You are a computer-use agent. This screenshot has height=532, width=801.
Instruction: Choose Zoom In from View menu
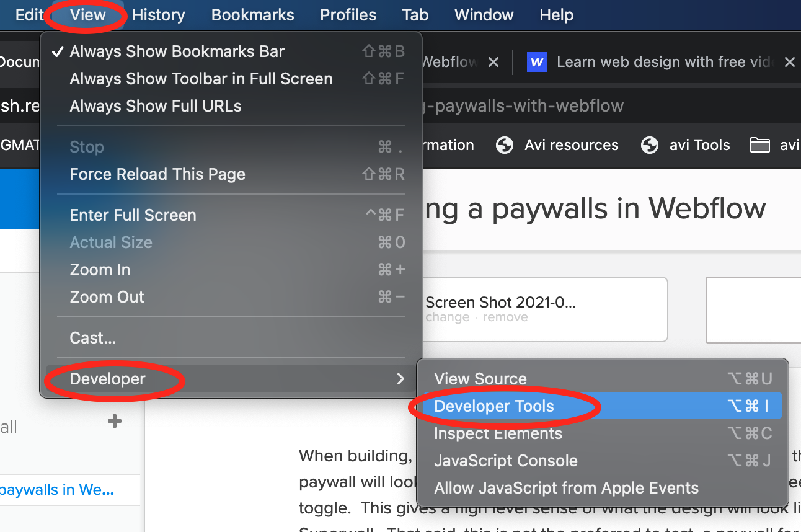point(231,270)
